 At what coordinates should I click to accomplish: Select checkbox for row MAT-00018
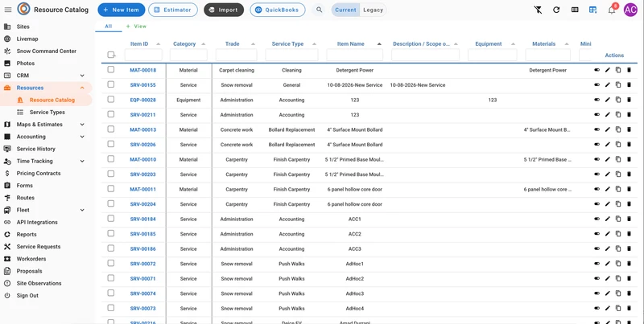pyautogui.click(x=111, y=70)
